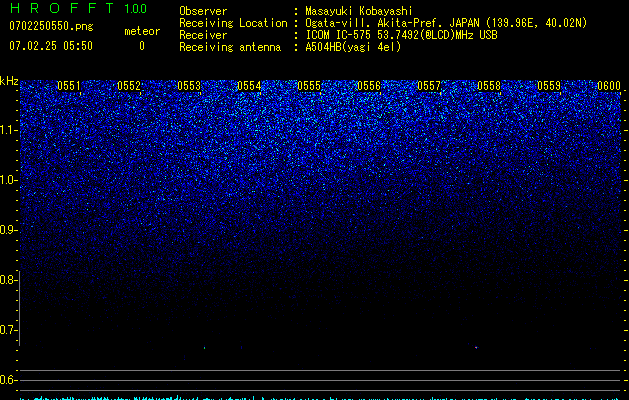Click the 0558 time marker

tap(489, 86)
